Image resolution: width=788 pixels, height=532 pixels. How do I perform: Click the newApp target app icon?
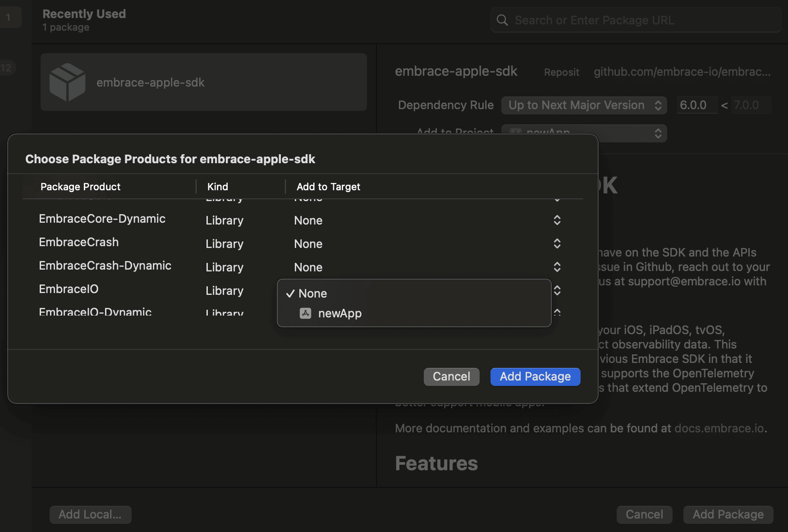click(x=306, y=313)
